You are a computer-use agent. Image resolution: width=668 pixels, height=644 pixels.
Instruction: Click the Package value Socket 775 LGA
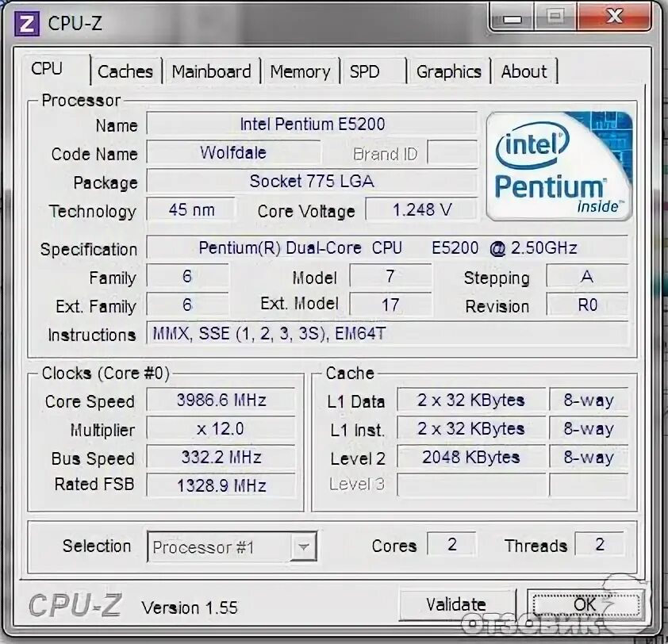point(312,181)
